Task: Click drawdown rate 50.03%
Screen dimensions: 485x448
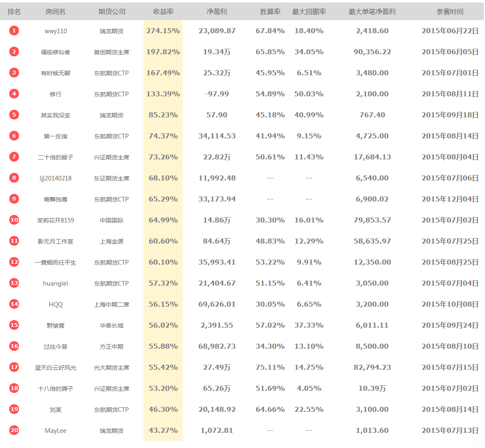Action: (309, 94)
